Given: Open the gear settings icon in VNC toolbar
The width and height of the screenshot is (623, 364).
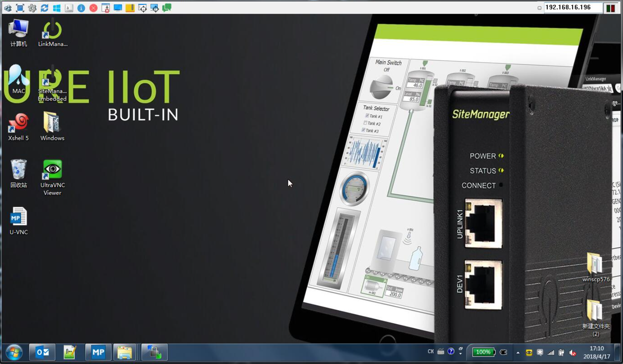Looking at the screenshot, I should (x=32, y=8).
